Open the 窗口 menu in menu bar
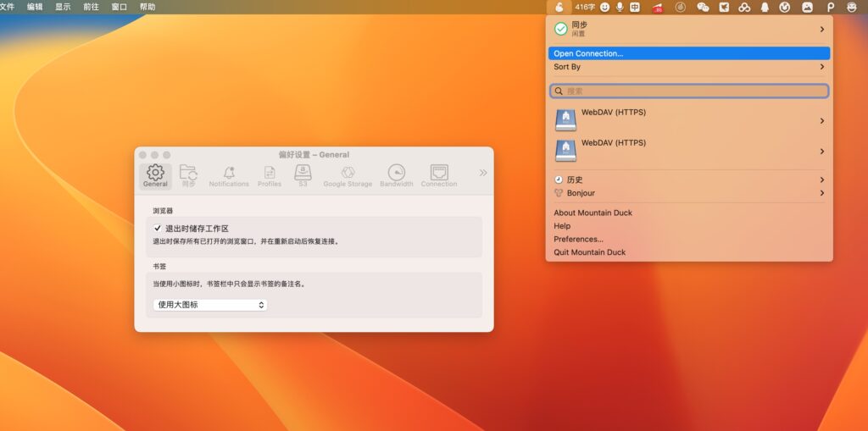This screenshot has height=431, width=868. 119,7
